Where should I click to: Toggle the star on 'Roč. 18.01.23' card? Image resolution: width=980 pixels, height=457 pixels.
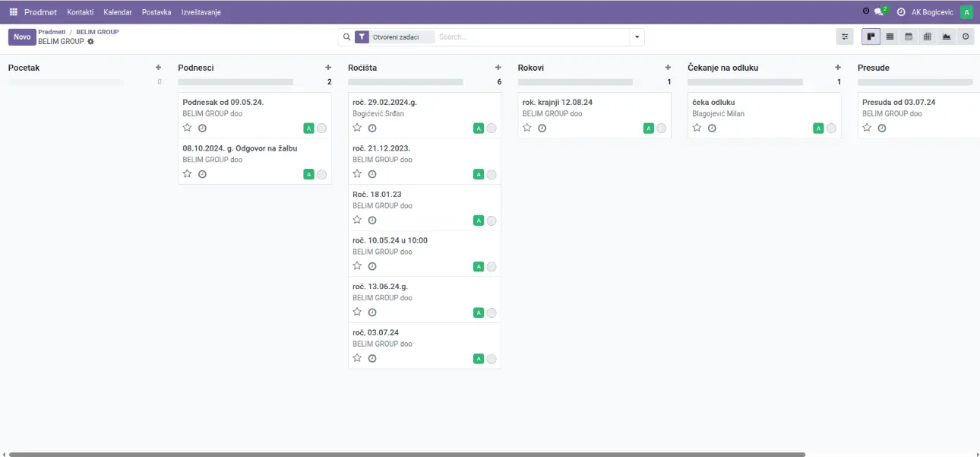357,220
